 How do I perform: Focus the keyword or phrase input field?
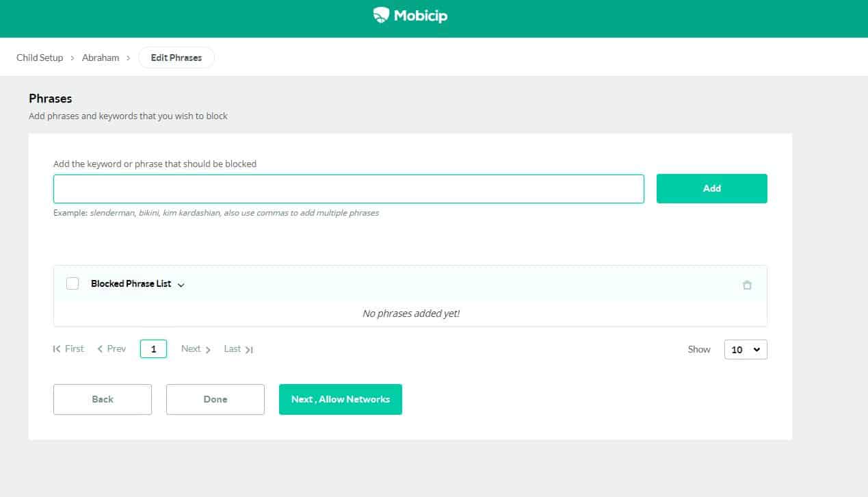(349, 188)
